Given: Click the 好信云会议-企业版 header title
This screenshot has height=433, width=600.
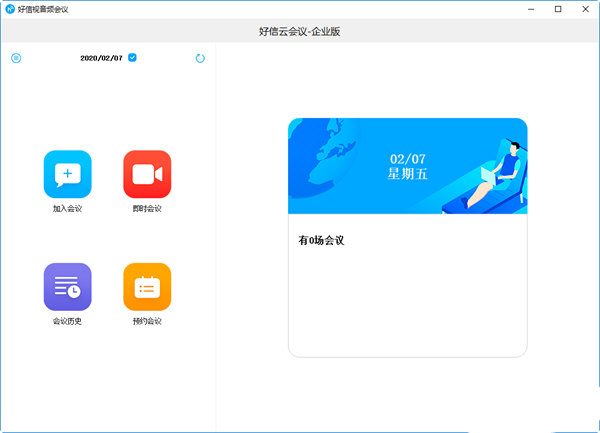Looking at the screenshot, I should [300, 31].
